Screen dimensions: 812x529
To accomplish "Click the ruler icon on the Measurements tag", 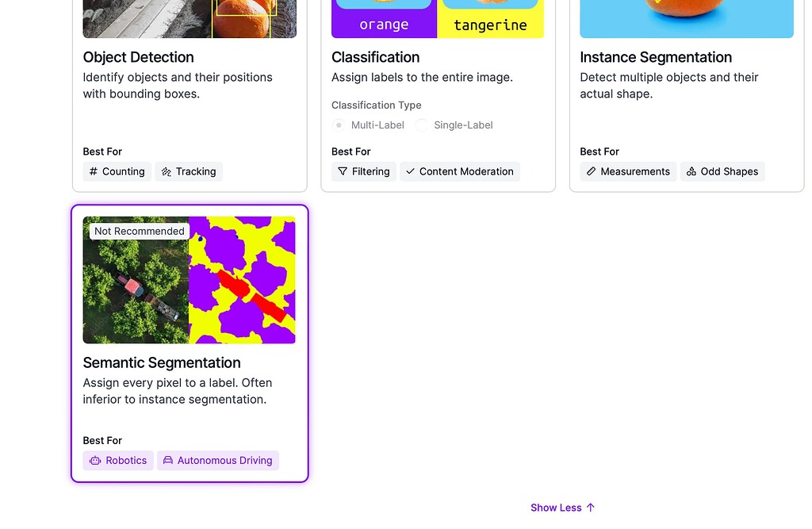I will coord(591,171).
